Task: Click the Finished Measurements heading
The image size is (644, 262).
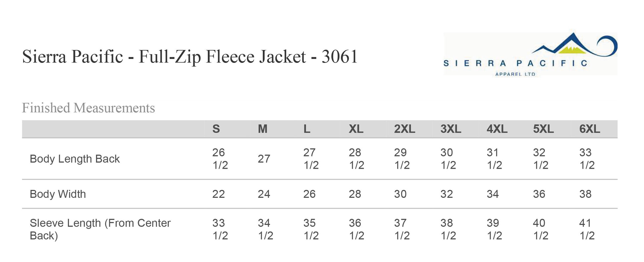Action: [x=88, y=108]
